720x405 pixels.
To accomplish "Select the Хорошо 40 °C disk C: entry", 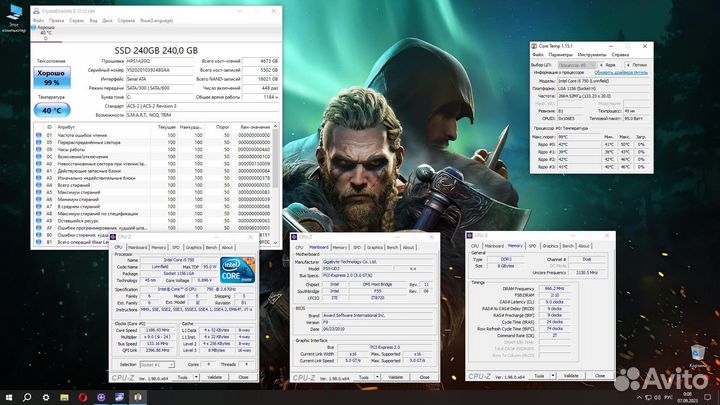I will 45,33.
